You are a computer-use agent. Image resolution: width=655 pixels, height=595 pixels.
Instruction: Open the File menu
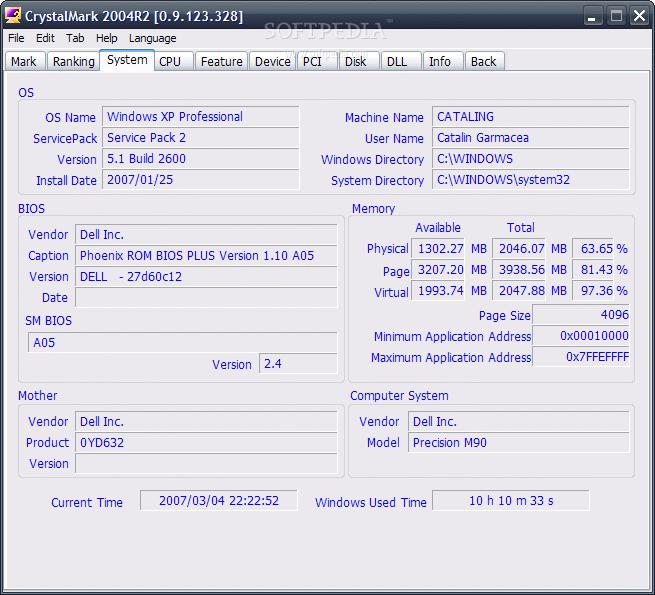click(x=16, y=38)
